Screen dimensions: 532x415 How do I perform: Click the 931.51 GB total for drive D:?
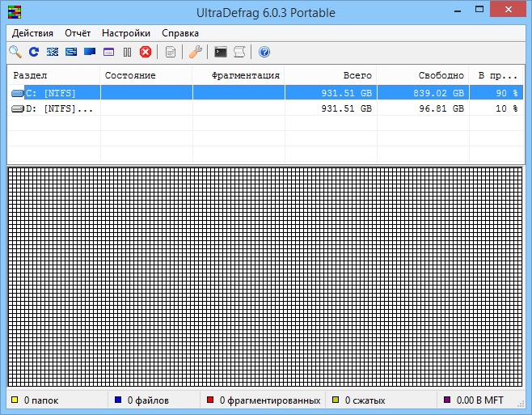(347, 108)
